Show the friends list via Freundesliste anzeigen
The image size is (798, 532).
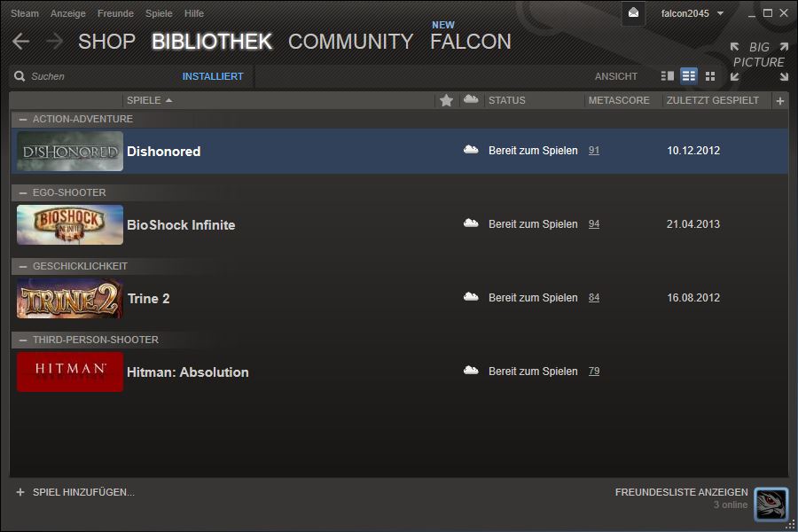coord(682,492)
